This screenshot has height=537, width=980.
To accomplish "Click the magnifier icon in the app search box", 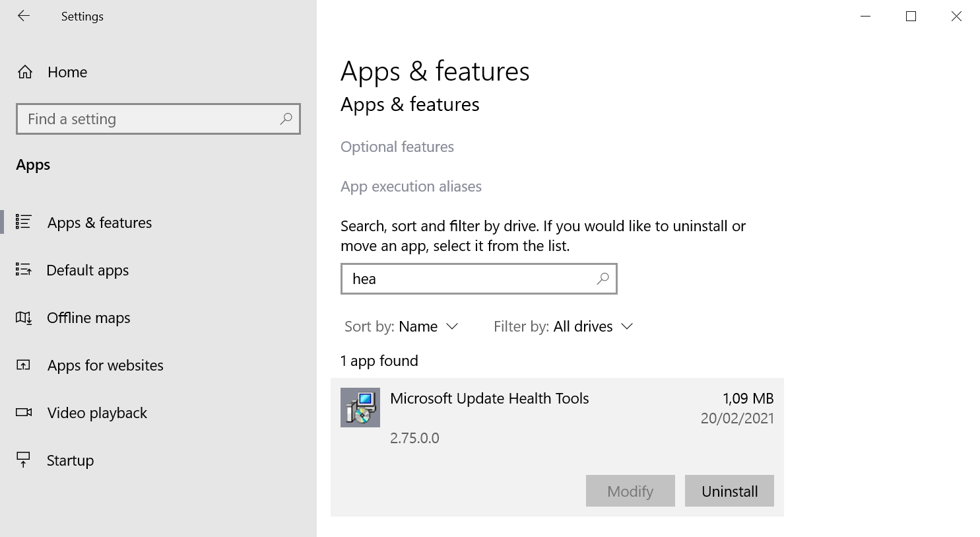I will coord(602,279).
